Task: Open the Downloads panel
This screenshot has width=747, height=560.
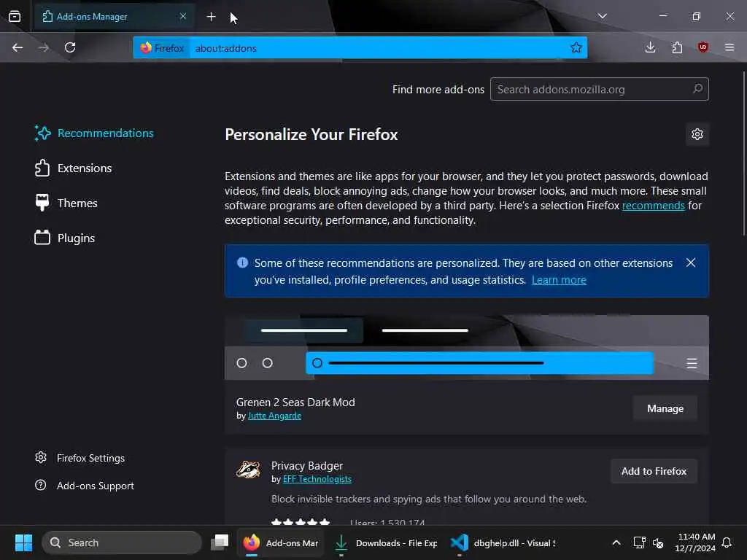Action: click(650, 47)
